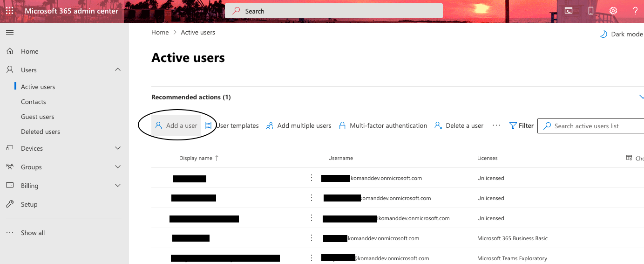Go to Setup in the sidebar
Image resolution: width=644 pixels, height=264 pixels.
(x=29, y=204)
